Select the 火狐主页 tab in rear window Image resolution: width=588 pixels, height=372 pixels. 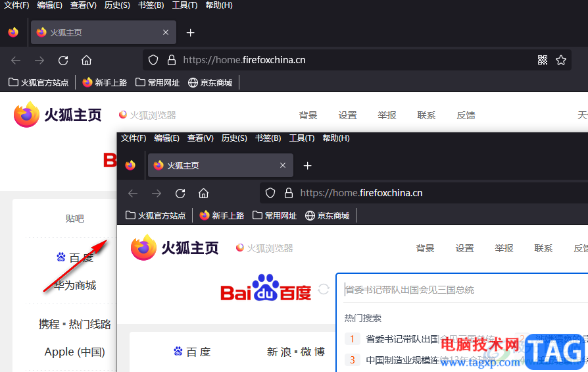click(103, 32)
